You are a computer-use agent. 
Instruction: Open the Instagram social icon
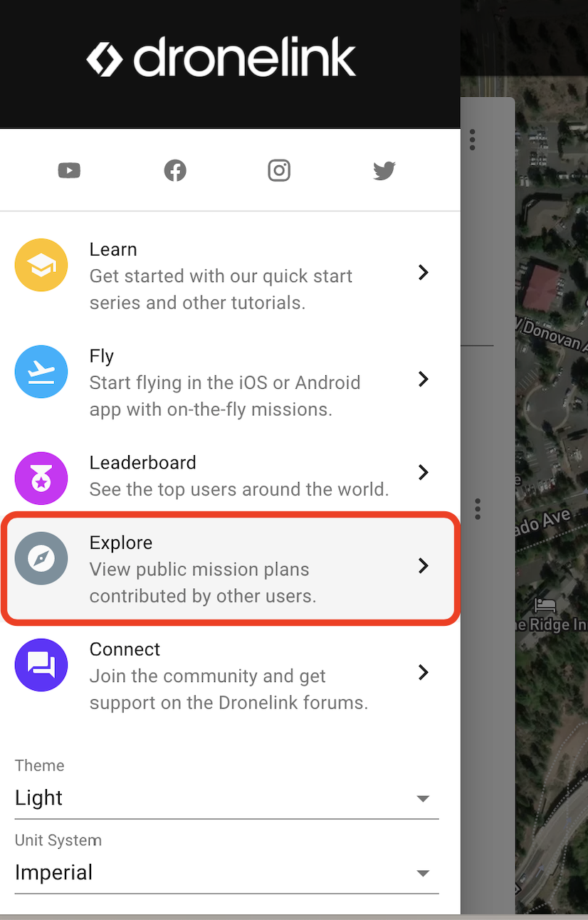279,171
